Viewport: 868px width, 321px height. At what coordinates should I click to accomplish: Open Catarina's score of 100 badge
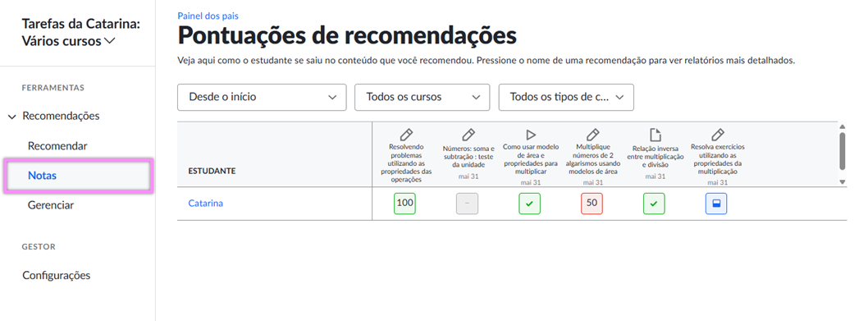coord(404,204)
